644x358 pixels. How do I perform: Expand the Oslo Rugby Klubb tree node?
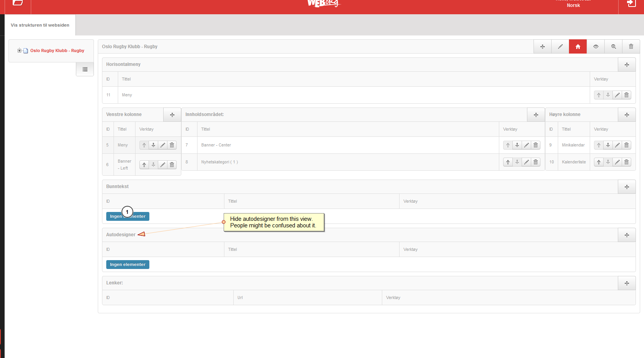click(x=19, y=50)
